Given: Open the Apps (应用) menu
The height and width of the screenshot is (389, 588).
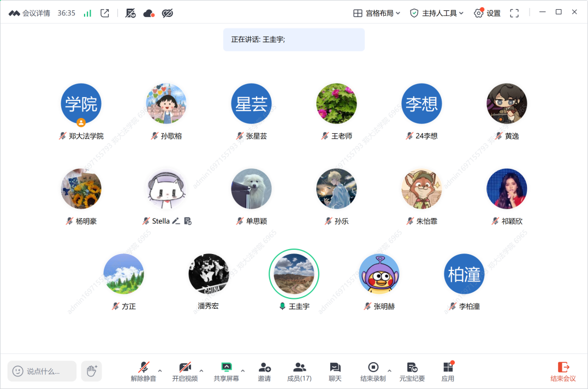Looking at the screenshot, I should click(448, 372).
